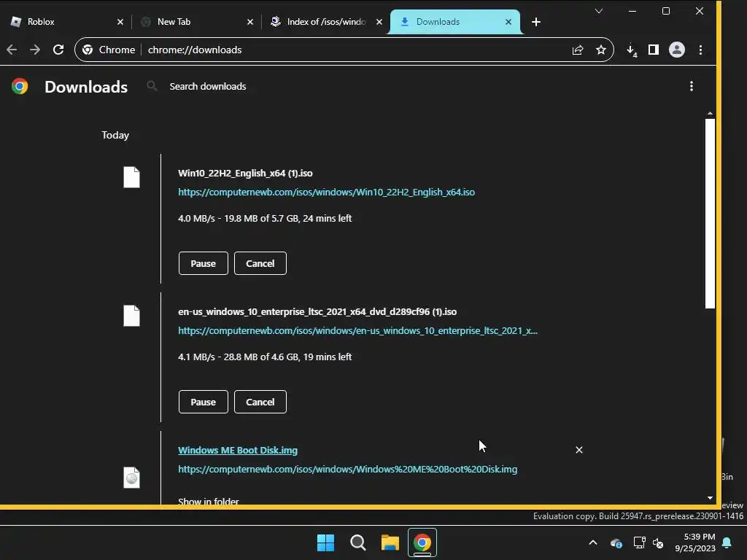Open the notification bell icon
This screenshot has height=560, width=747.
coord(727,542)
